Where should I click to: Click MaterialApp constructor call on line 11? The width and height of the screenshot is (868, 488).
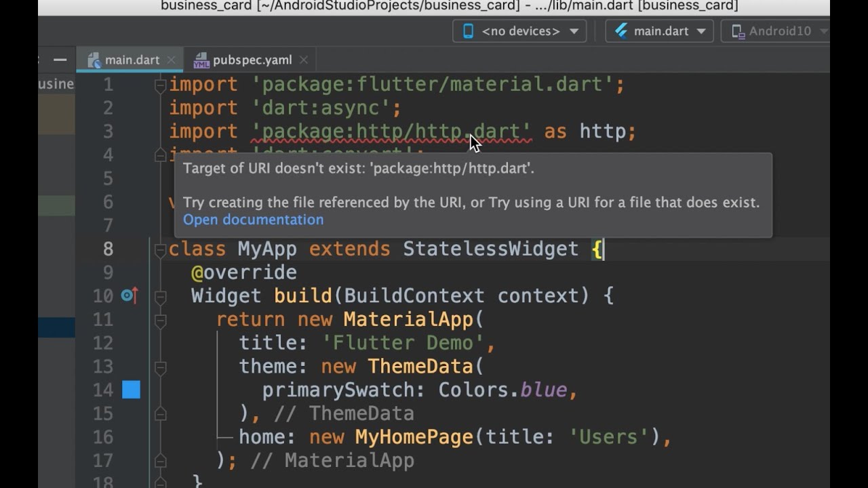[x=408, y=319]
